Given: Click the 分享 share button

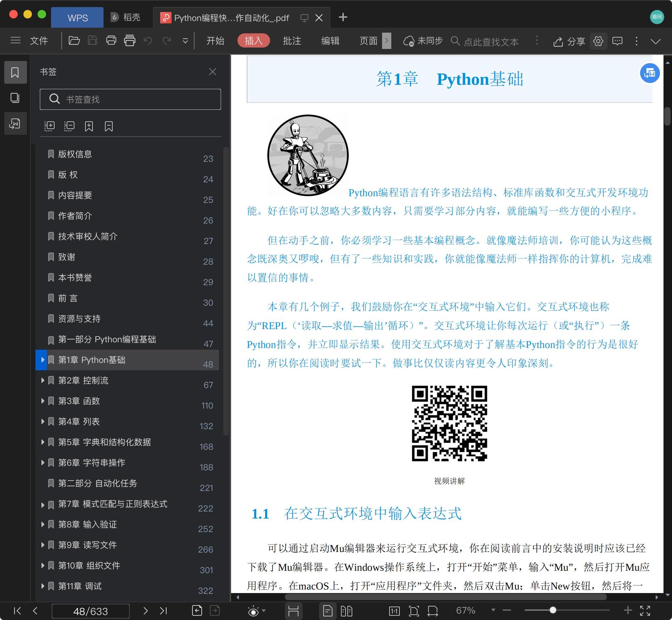Looking at the screenshot, I should [x=569, y=41].
